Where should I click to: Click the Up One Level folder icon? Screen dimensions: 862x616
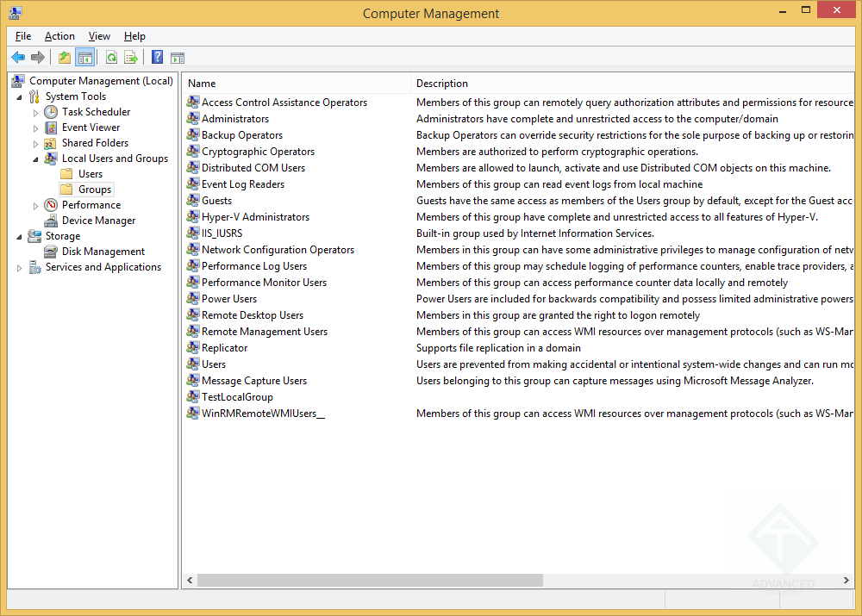coord(65,58)
